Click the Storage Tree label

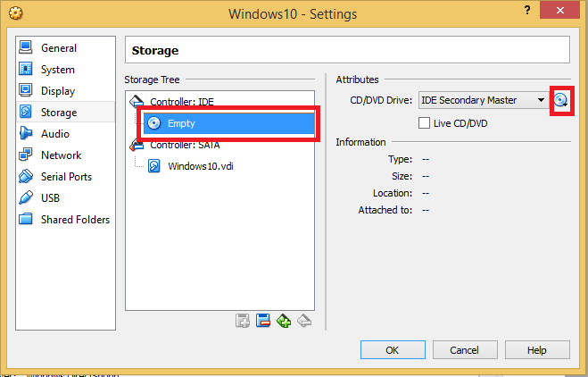pyautogui.click(x=152, y=80)
